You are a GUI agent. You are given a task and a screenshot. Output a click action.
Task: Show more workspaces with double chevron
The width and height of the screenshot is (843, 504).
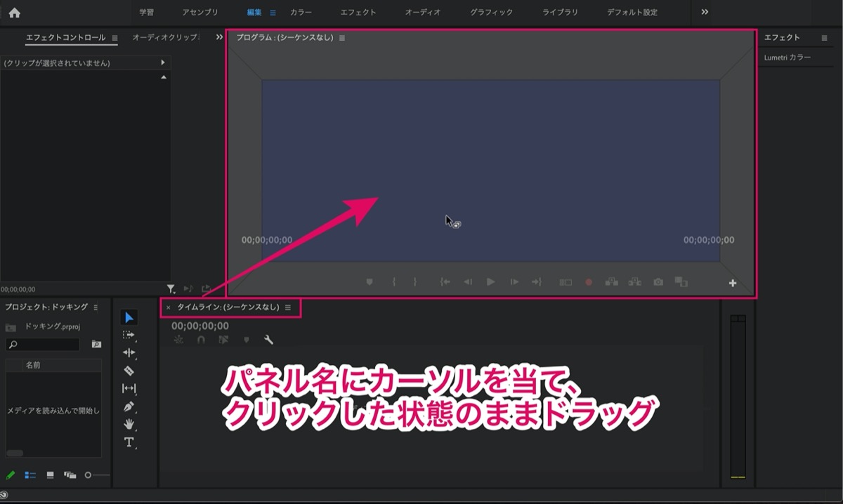705,12
